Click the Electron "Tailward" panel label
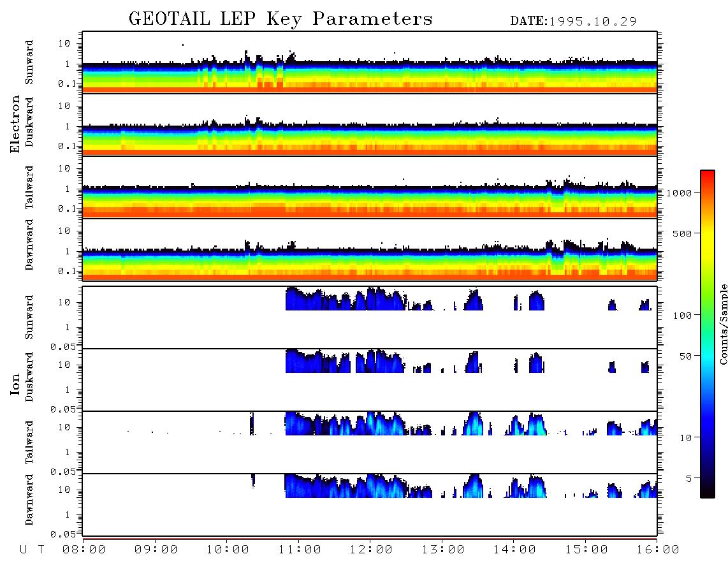The image size is (728, 561). (29, 187)
